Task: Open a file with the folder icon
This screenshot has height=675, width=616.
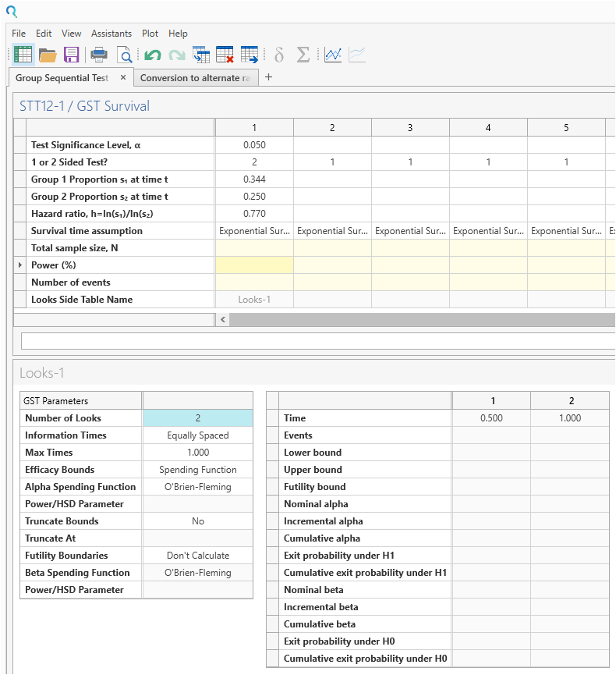Action: tap(48, 55)
